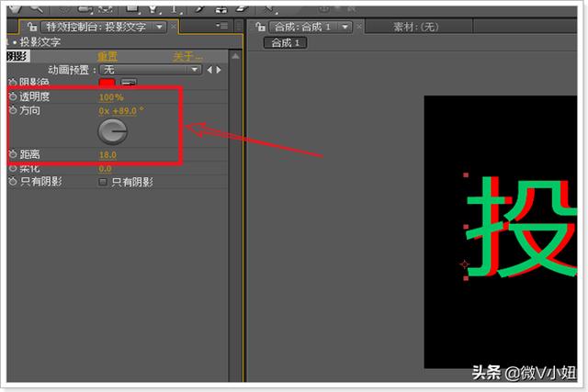Toggle stopwatch for 柔化

(x=13, y=168)
